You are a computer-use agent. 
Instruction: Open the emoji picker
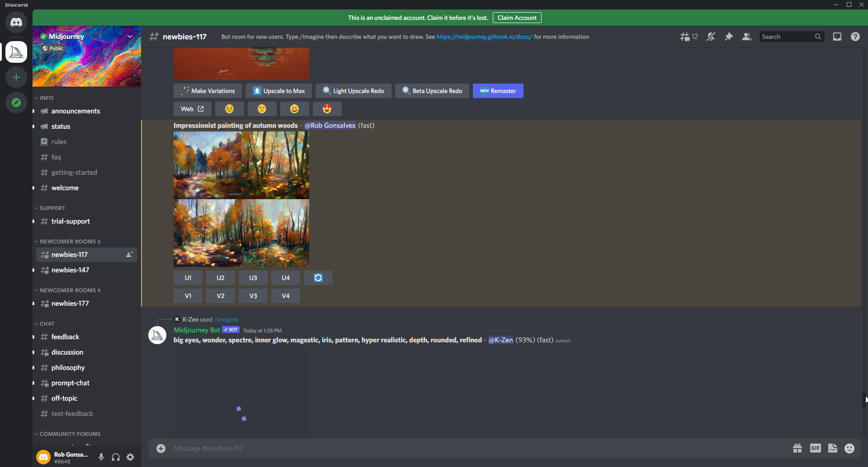click(850, 448)
